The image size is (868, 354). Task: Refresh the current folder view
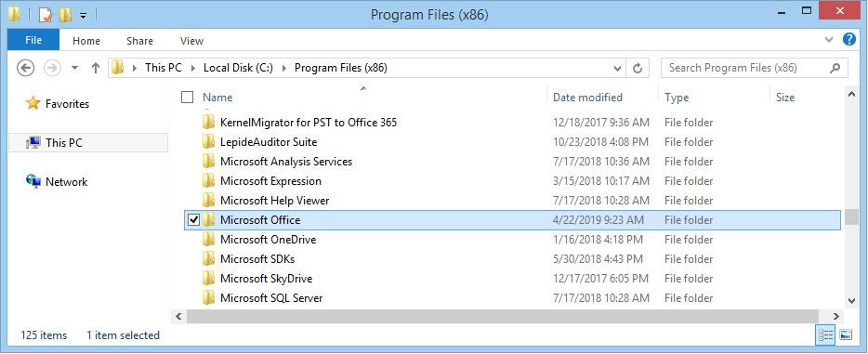click(638, 69)
